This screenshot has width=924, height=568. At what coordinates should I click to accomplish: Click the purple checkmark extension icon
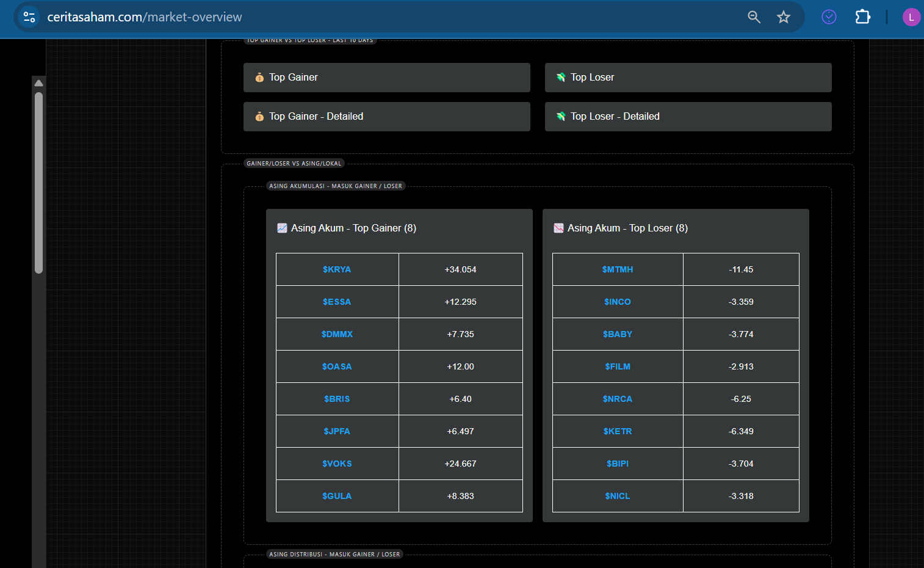pos(829,17)
